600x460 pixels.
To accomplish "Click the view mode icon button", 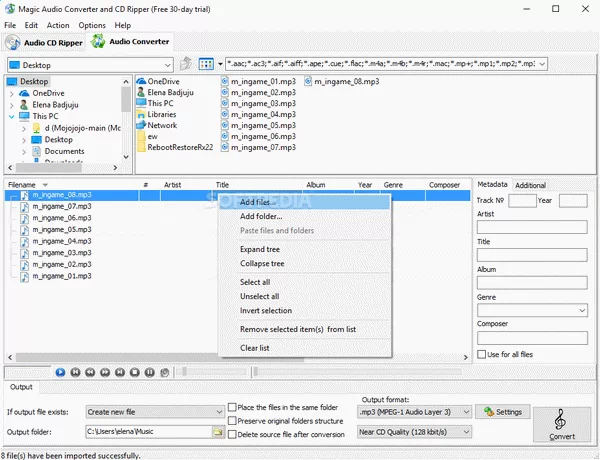I will (206, 64).
